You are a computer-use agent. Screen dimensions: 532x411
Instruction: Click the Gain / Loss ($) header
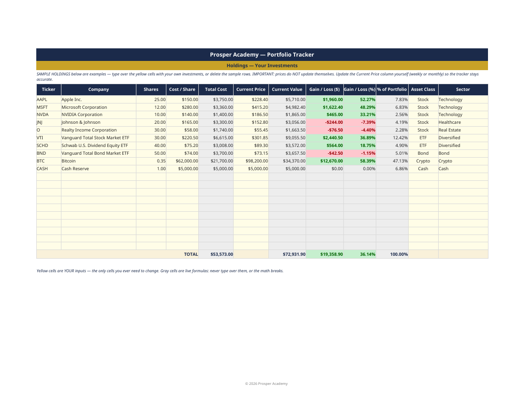tap(325, 89)
